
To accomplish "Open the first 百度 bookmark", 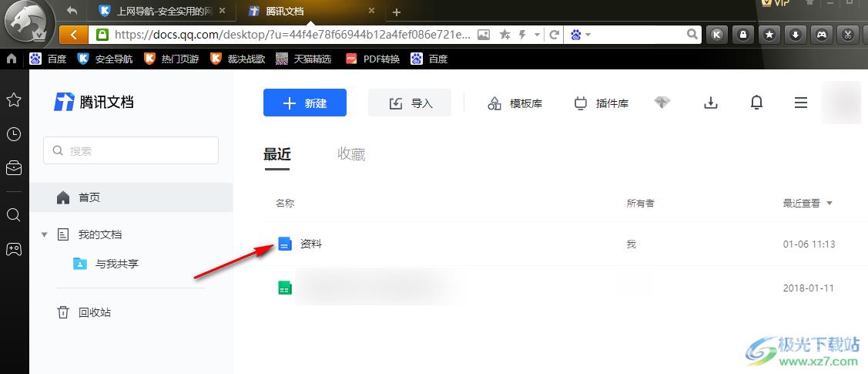I will pos(48,59).
